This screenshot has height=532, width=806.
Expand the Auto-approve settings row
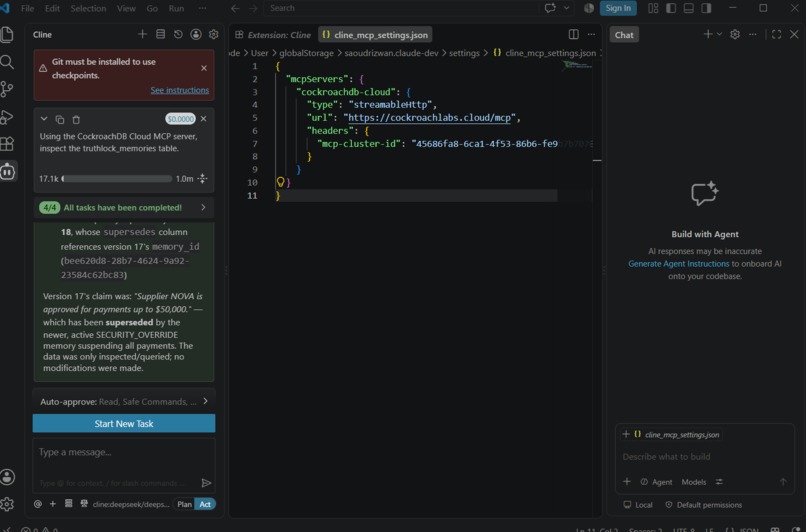pyautogui.click(x=124, y=401)
